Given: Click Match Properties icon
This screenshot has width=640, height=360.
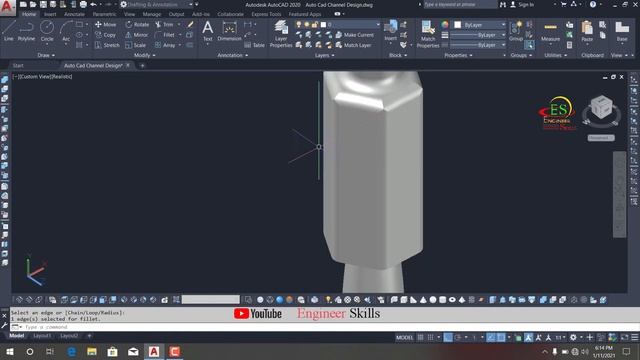Looking at the screenshot, I should point(428,34).
